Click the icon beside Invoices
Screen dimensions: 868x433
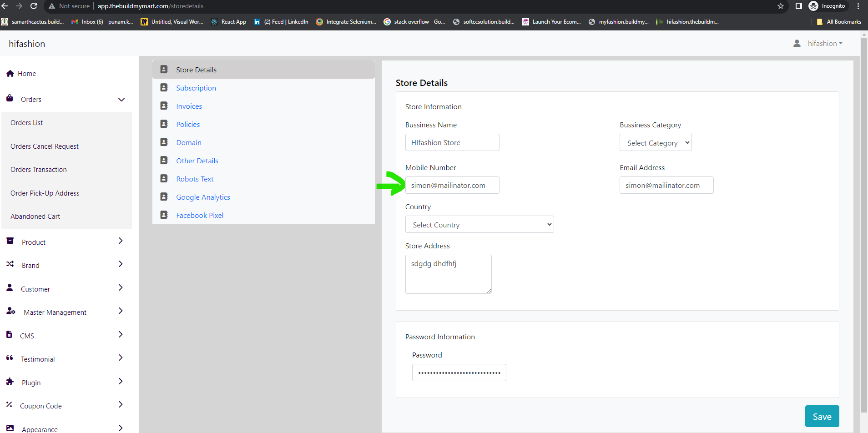(x=164, y=106)
